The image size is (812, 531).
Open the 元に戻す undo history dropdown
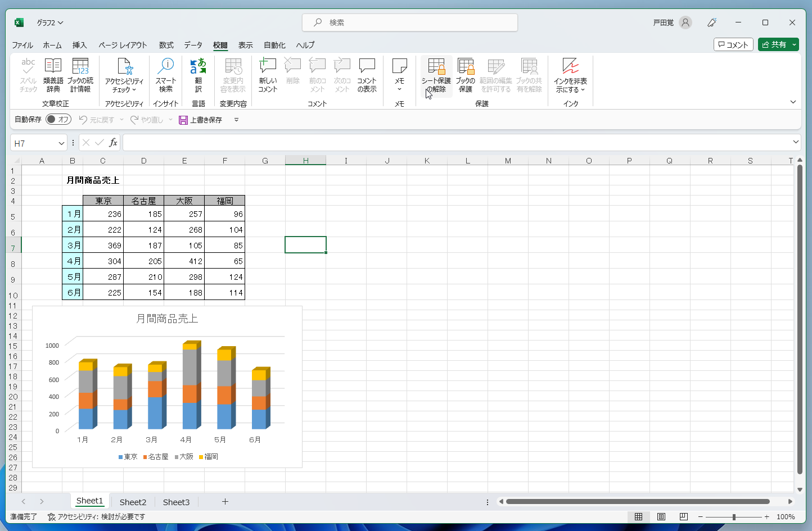click(121, 120)
